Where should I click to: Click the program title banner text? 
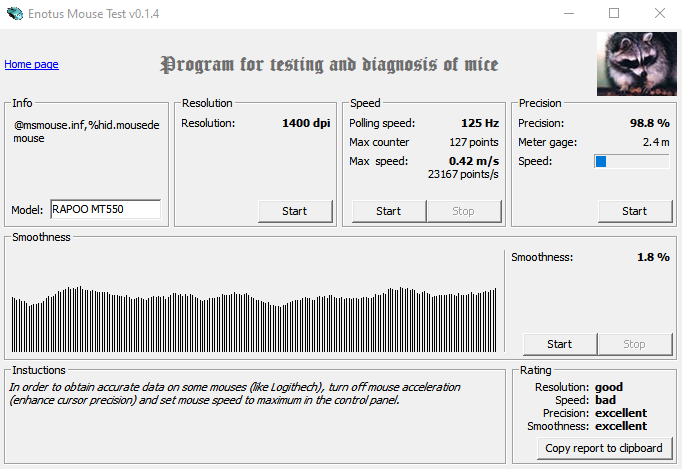tap(329, 65)
